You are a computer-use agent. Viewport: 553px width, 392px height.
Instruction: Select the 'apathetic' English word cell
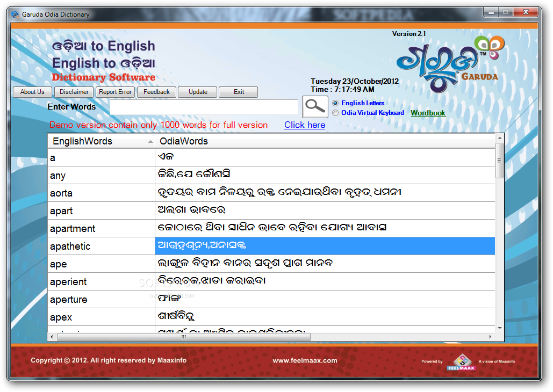pos(101,246)
